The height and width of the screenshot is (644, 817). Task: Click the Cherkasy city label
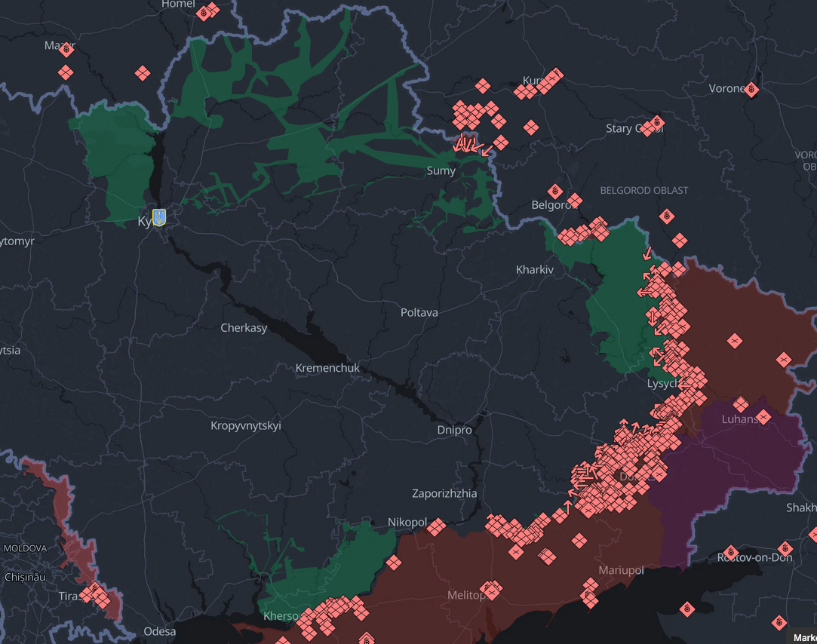[x=244, y=328]
